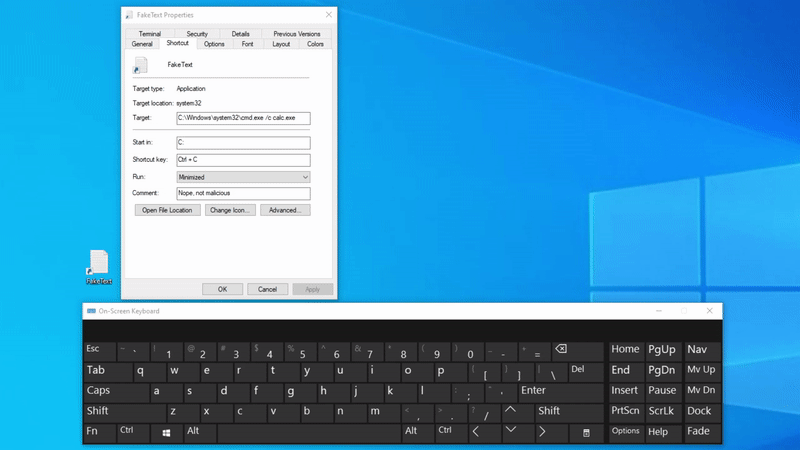Click the Options key on keyboard
This screenshot has height=450, width=800.
click(x=626, y=433)
